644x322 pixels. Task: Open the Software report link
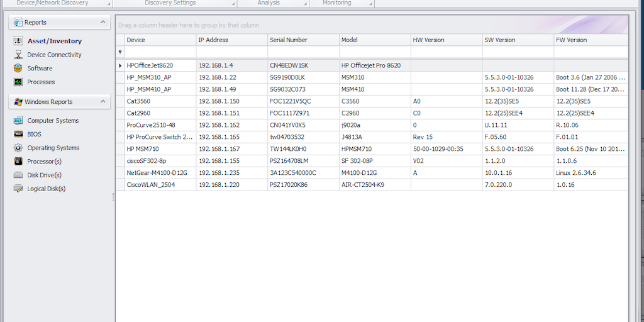[x=40, y=68]
